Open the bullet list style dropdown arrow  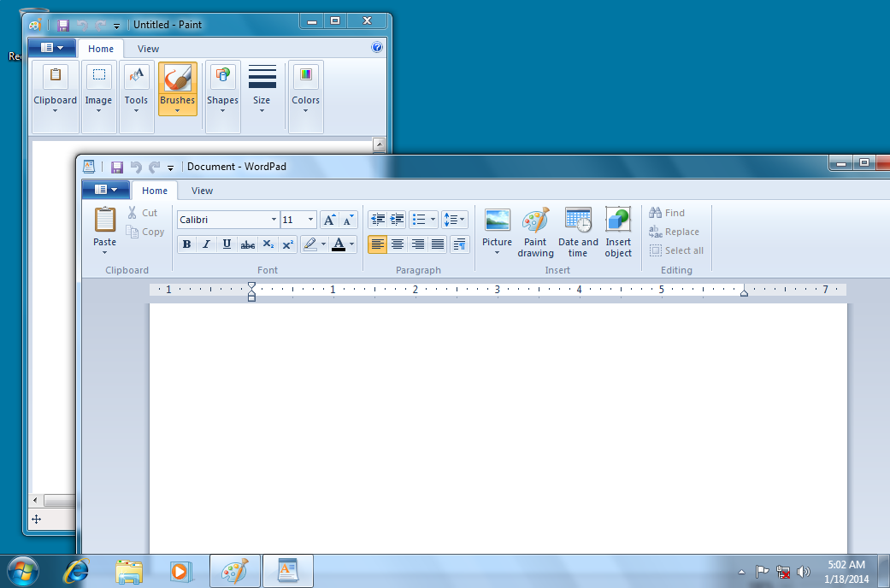point(433,219)
